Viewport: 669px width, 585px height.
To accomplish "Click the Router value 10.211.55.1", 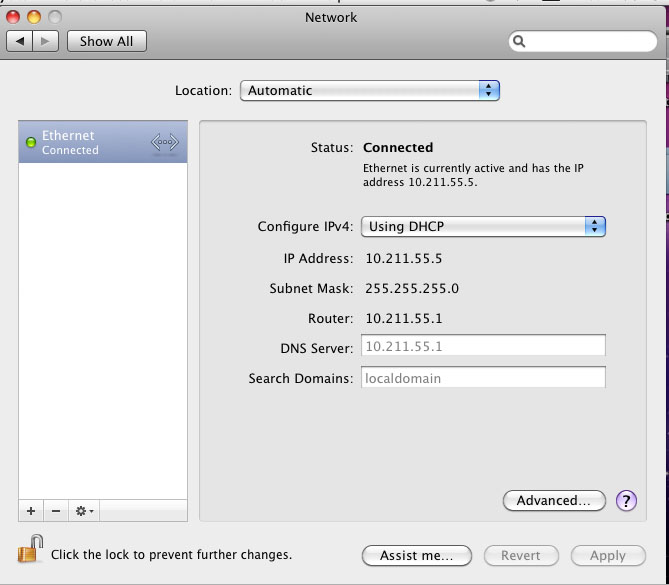I will (x=404, y=318).
